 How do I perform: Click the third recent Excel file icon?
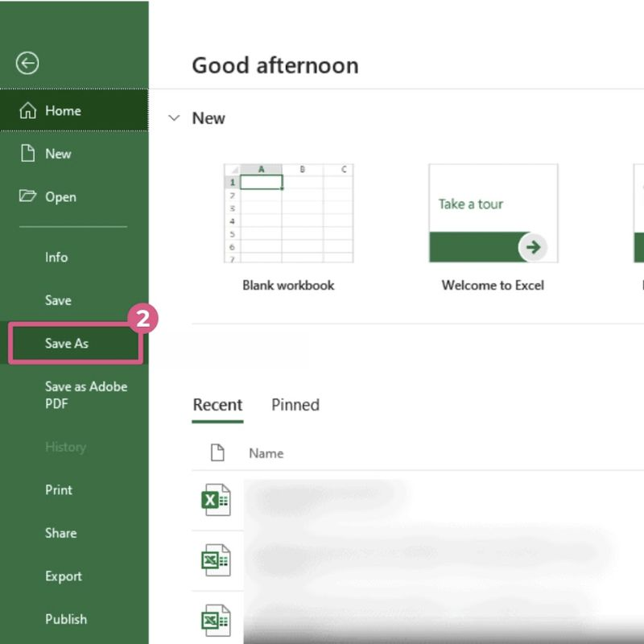[216, 620]
